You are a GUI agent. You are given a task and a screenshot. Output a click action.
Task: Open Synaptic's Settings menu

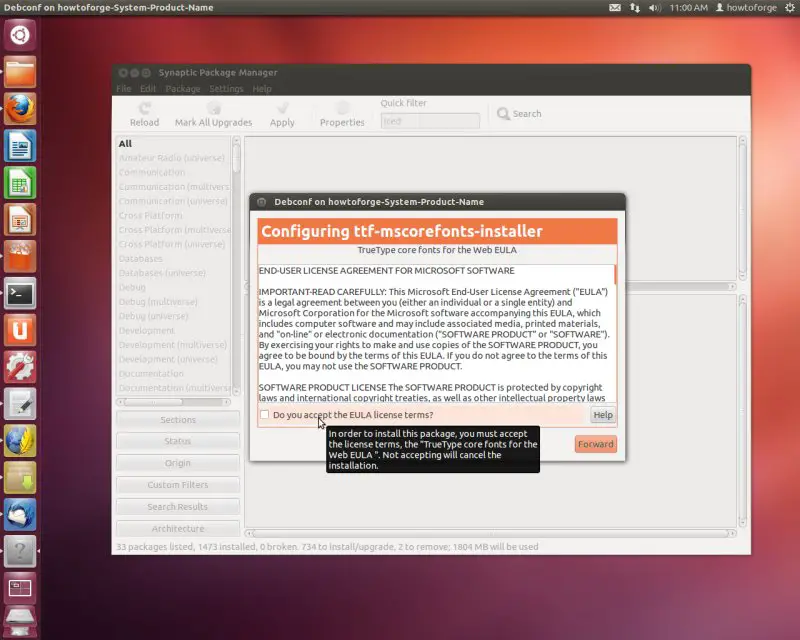(x=226, y=89)
